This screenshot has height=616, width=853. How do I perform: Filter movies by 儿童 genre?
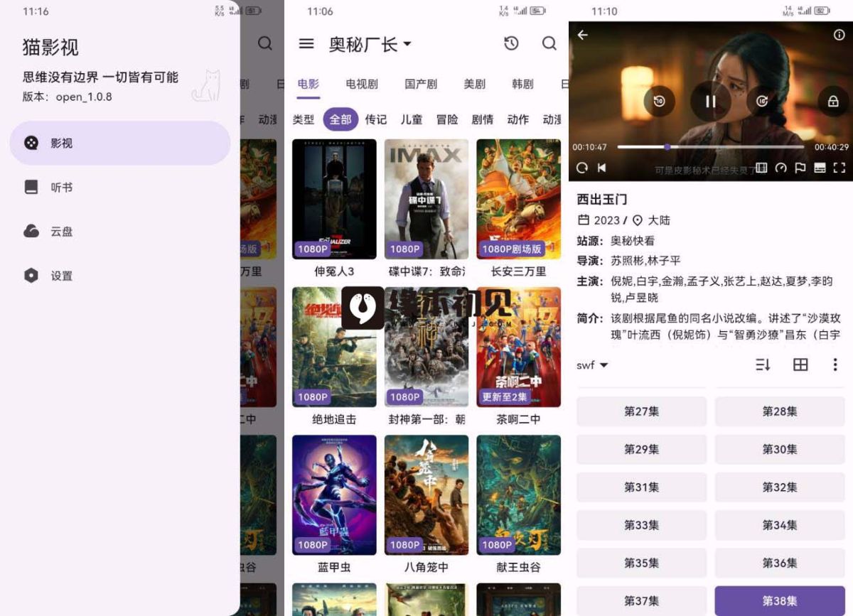pos(412,119)
